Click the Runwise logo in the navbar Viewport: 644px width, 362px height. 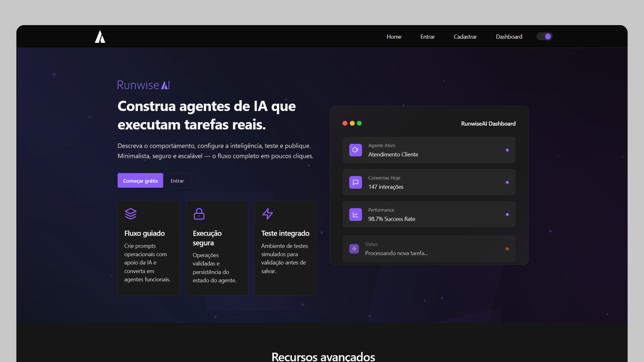pyautogui.click(x=100, y=37)
